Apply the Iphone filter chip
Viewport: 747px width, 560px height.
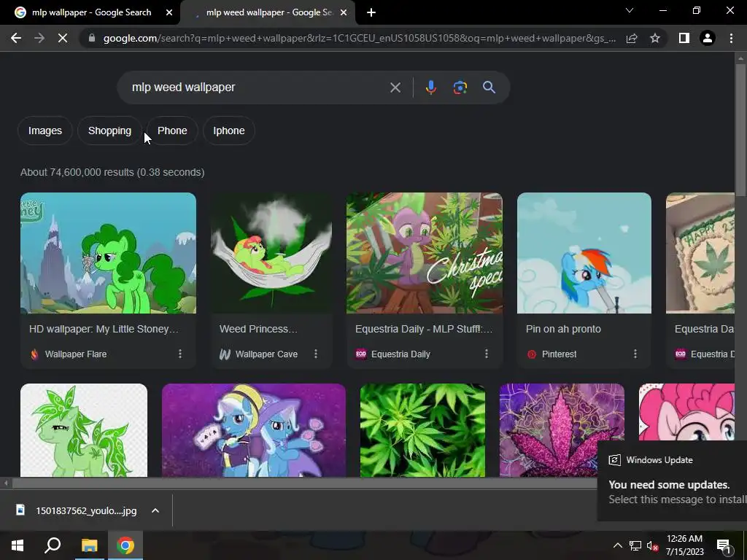click(x=228, y=131)
